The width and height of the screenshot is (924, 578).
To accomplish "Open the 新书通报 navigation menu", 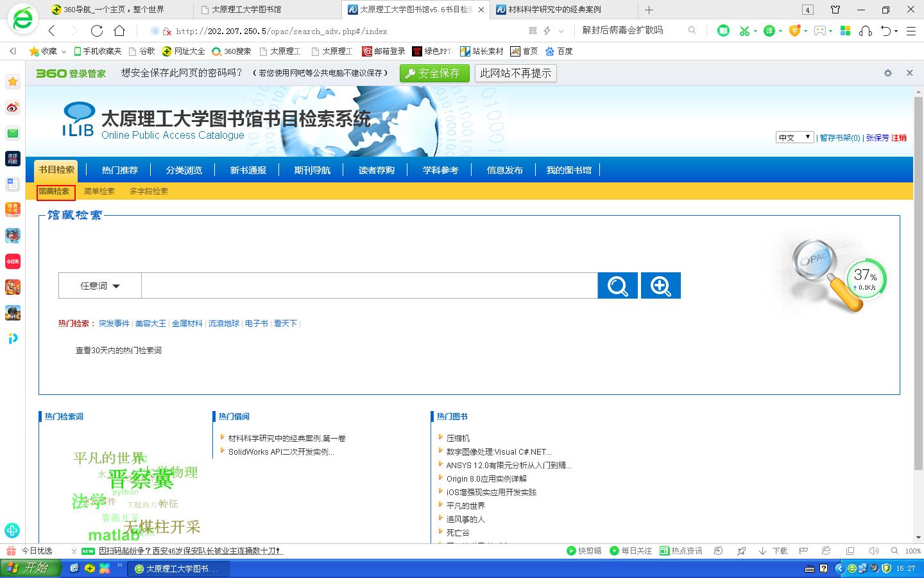I will click(x=248, y=170).
